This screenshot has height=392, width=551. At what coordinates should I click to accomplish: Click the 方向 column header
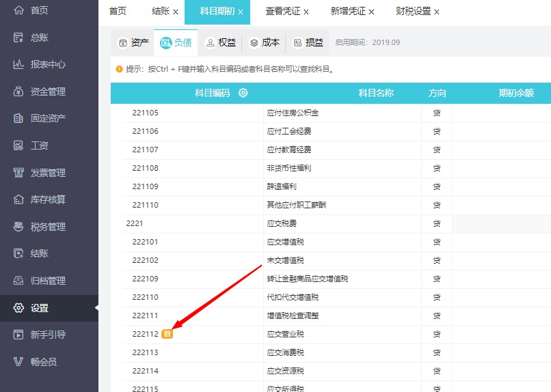pos(437,93)
